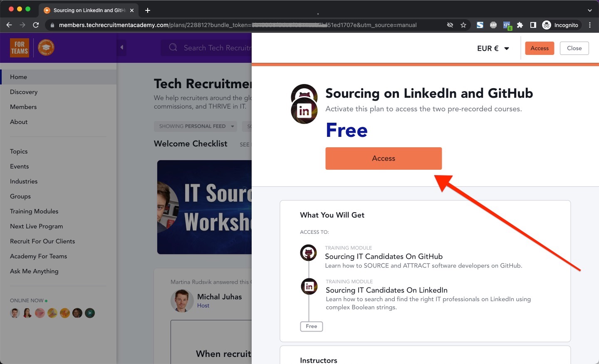
Task: Click the Academy graduation cap logo
Action: [46, 47]
